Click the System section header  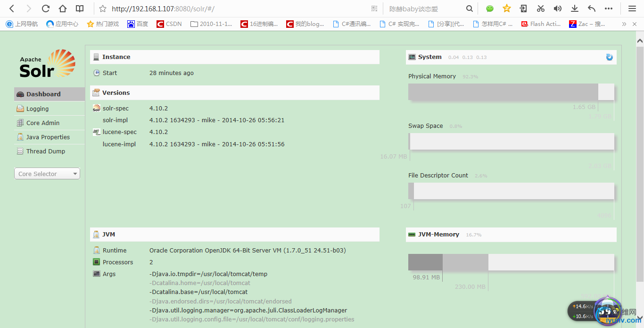tap(511, 57)
